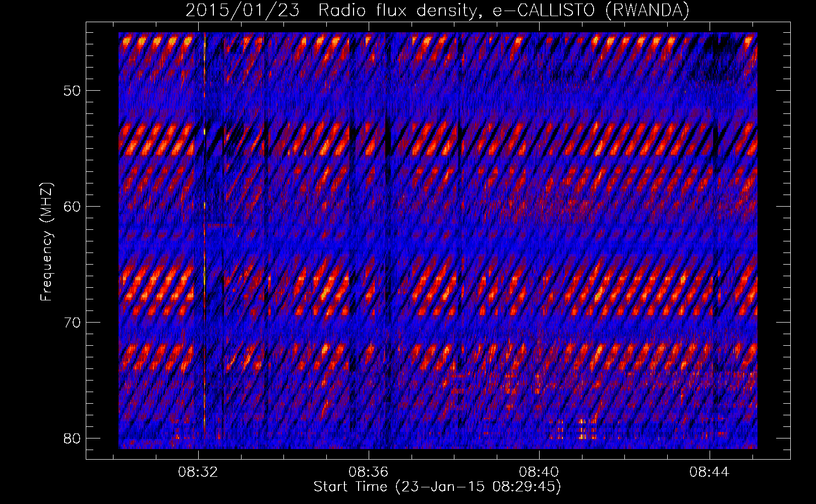
Task: Click the frequency tick label 60
Action: 73,207
